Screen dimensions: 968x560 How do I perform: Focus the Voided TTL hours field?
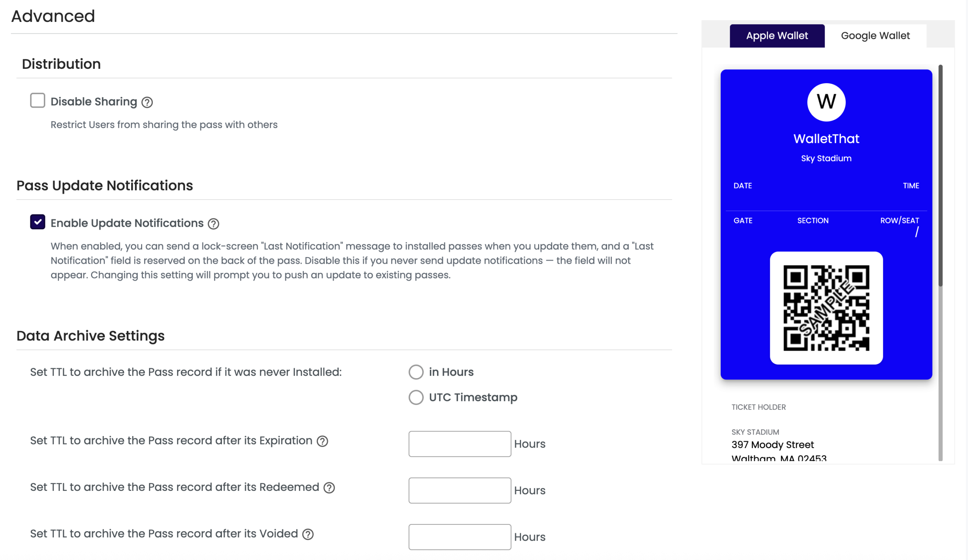tap(460, 537)
